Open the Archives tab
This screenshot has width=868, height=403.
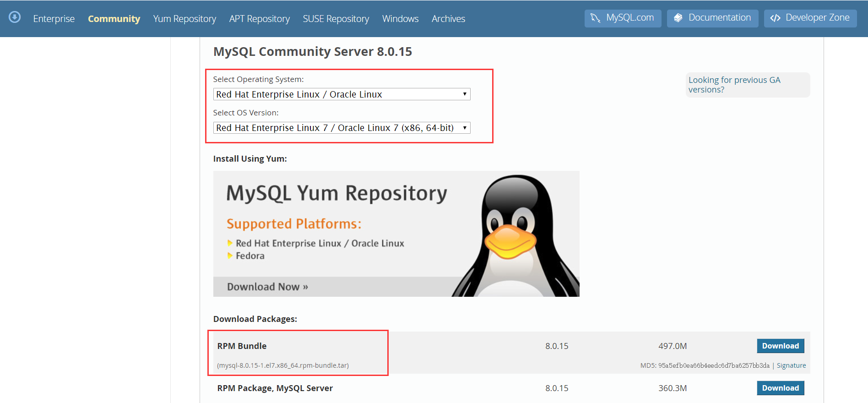448,19
